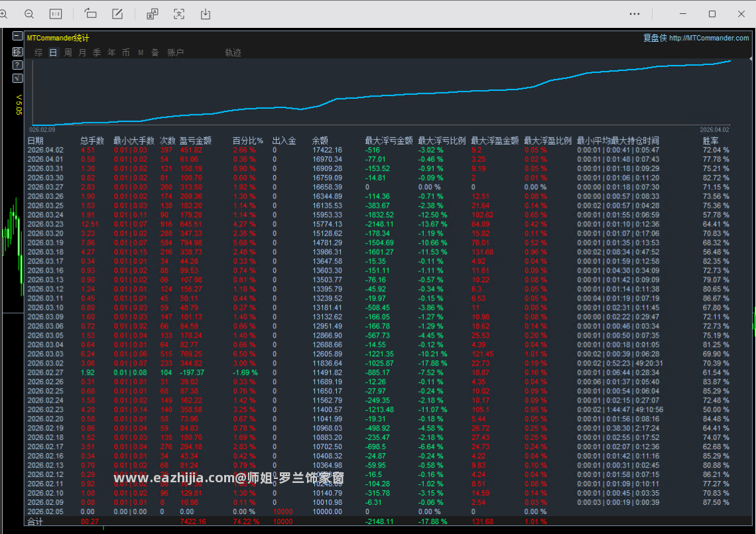The width and height of the screenshot is (756, 534).
Task: Select the 2026.02.27 date cell
Action: click(45, 373)
